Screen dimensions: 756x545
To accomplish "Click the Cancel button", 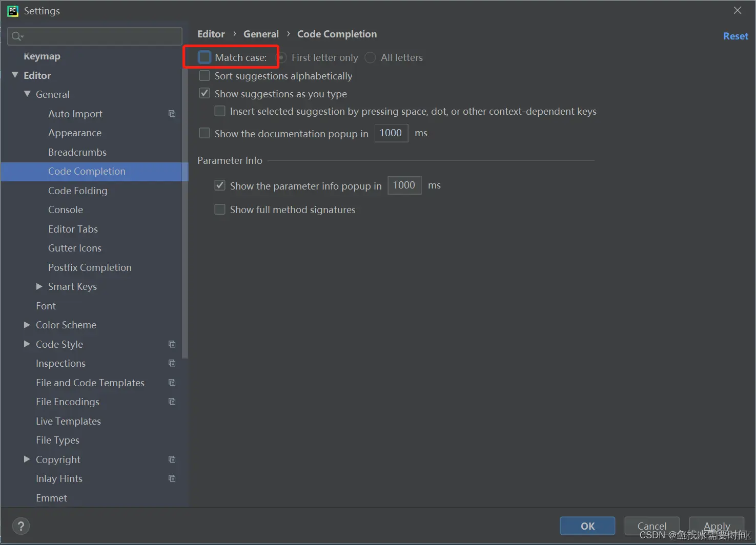I will pyautogui.click(x=652, y=526).
